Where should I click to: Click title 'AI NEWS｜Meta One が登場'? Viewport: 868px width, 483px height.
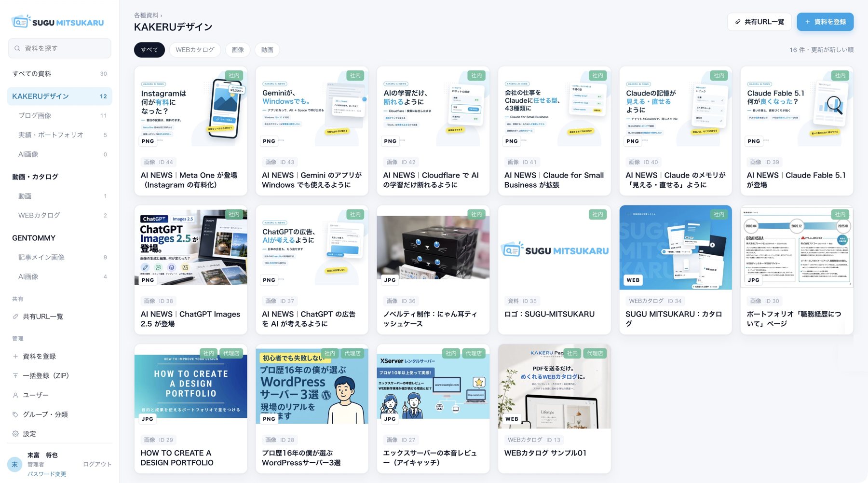coord(189,180)
